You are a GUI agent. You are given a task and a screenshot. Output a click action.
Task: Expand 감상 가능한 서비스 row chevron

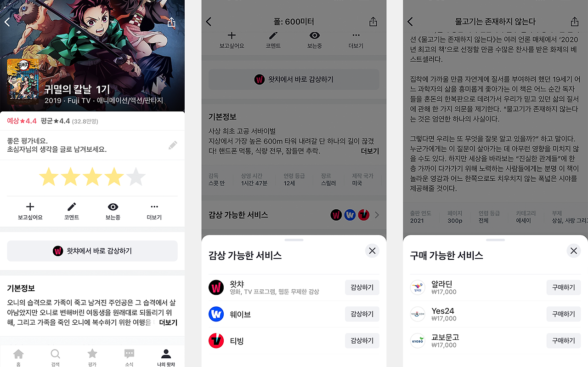(377, 215)
